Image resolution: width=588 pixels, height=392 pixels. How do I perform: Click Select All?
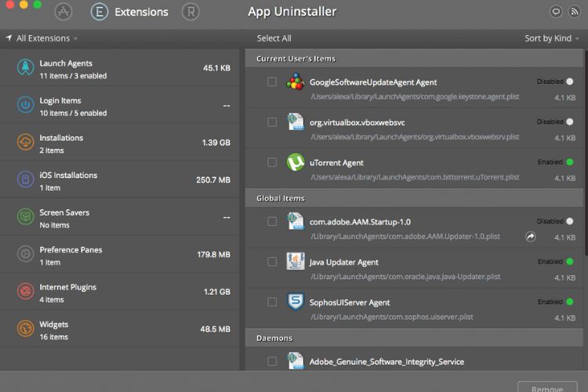pyautogui.click(x=274, y=38)
